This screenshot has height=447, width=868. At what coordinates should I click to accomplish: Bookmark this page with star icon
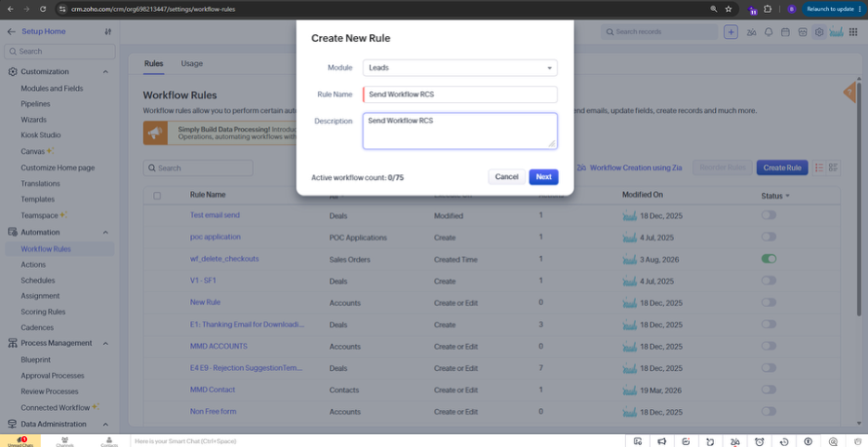pyautogui.click(x=729, y=9)
